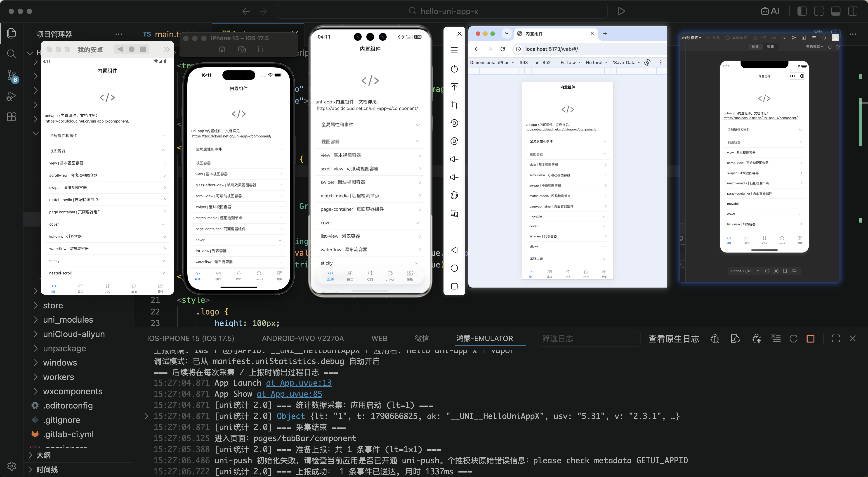Image resolution: width=868 pixels, height=477 pixels.
Task: Clear the console log output
Action: (776, 338)
